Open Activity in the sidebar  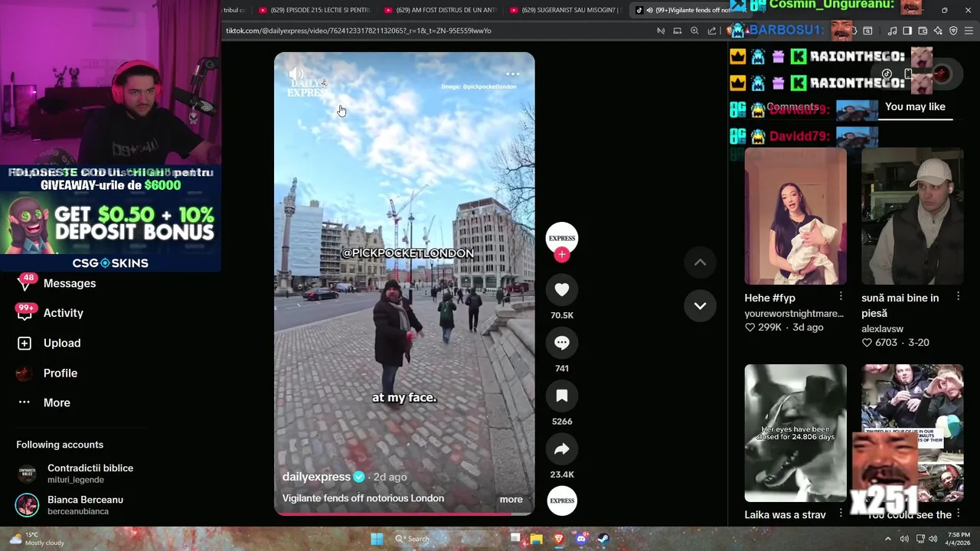[64, 313]
